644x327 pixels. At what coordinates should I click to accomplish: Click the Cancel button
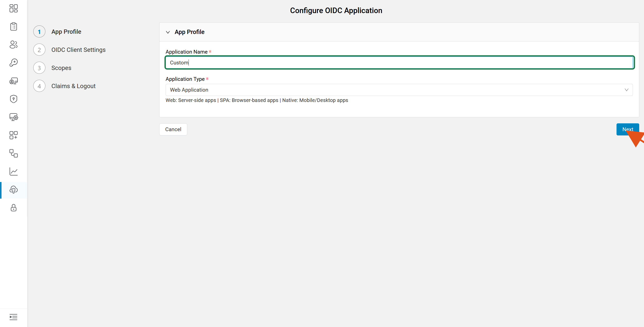[173, 129]
